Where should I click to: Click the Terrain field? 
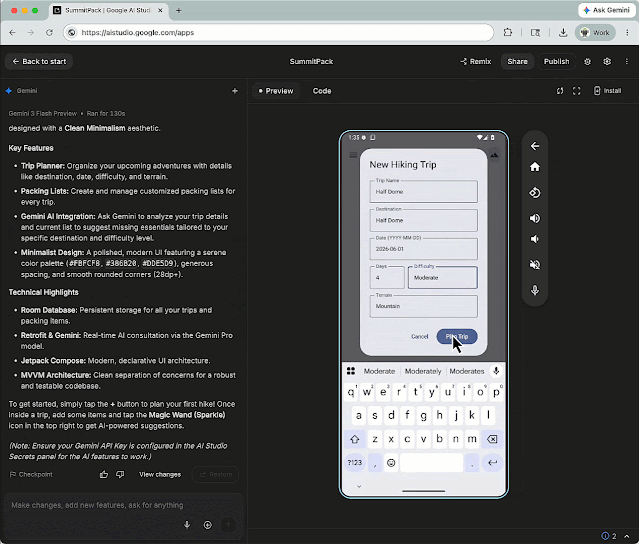pyautogui.click(x=423, y=306)
